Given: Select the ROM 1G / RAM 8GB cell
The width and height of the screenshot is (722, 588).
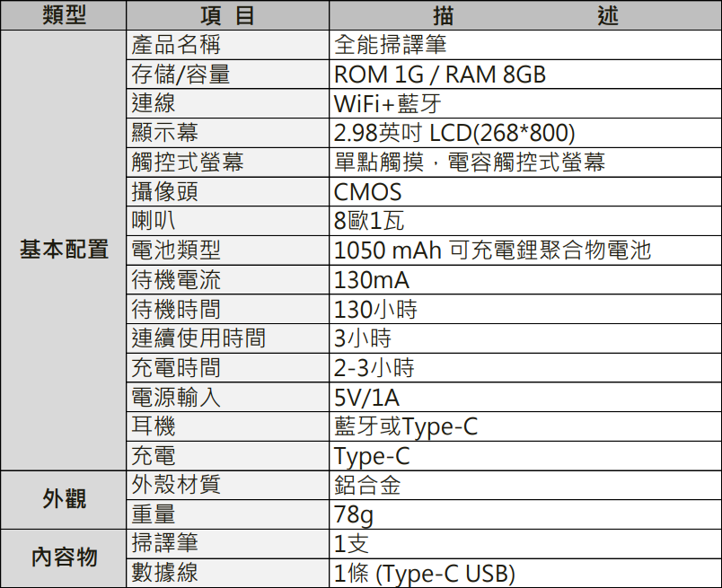Looking at the screenshot, I should click(x=525, y=75).
